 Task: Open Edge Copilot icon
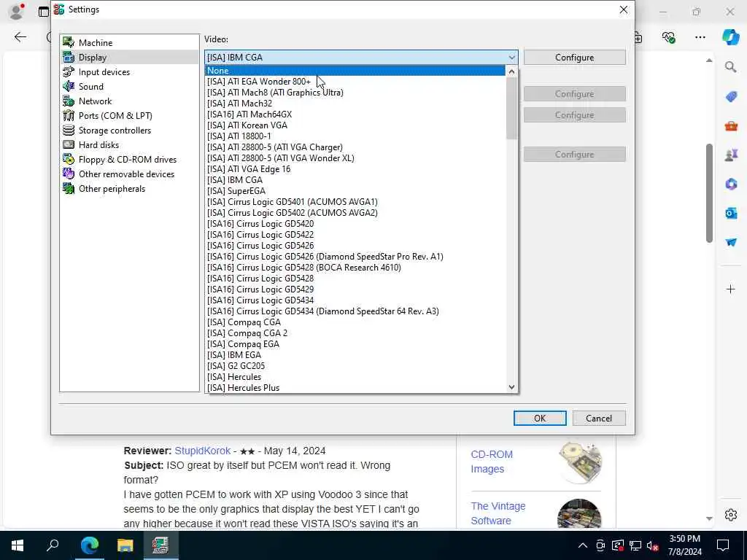[730, 36]
